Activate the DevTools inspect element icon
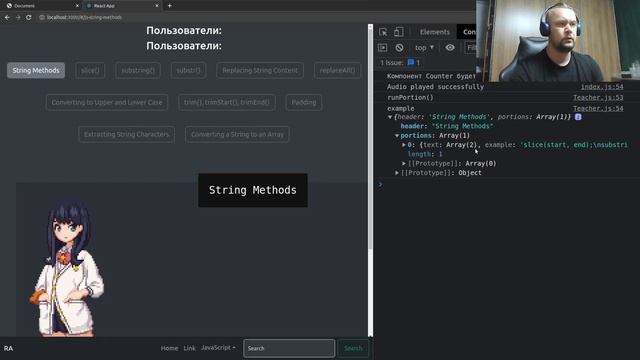The height and width of the screenshot is (360, 640). tap(383, 32)
